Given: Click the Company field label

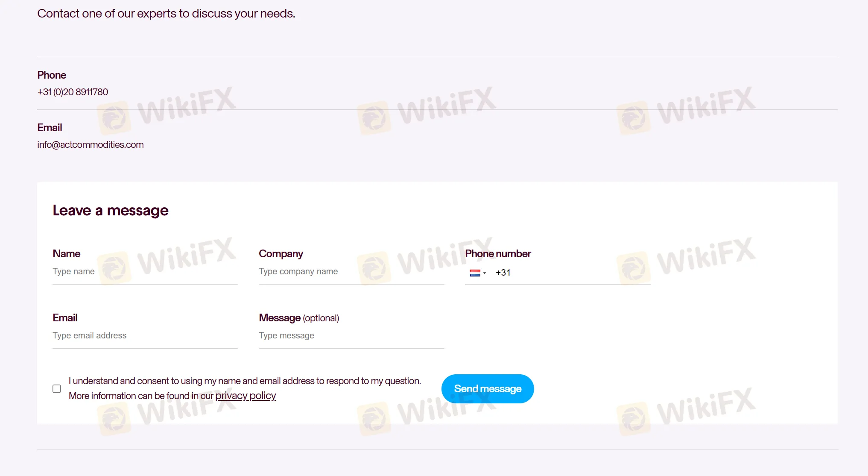Looking at the screenshot, I should pyautogui.click(x=281, y=254).
